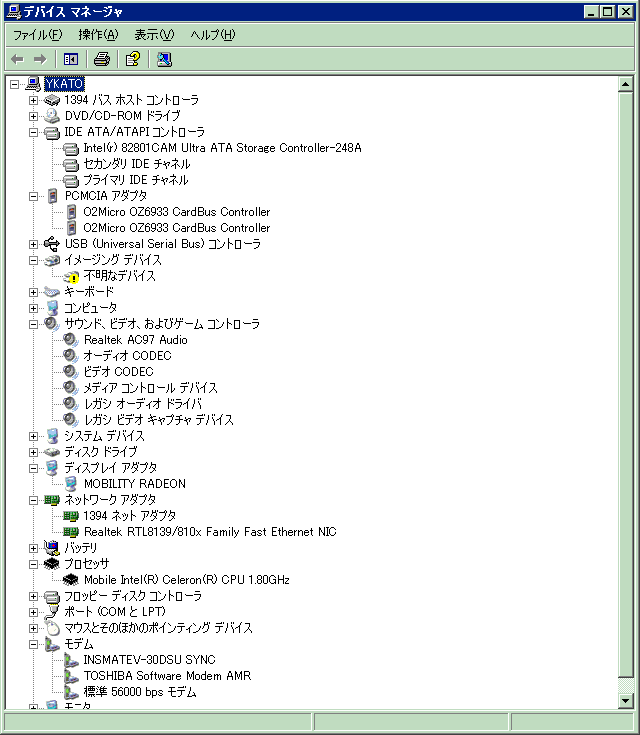Open the ファイル(F) menu
Viewport: 640px width, 735px height.
(x=38, y=35)
